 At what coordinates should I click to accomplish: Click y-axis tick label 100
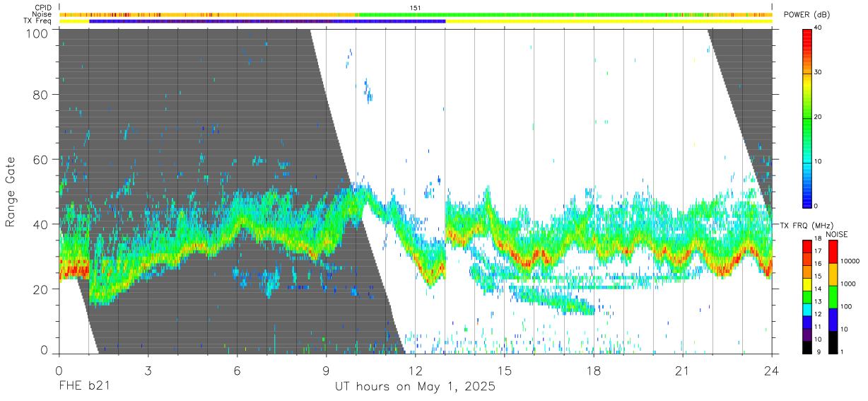tap(37, 33)
